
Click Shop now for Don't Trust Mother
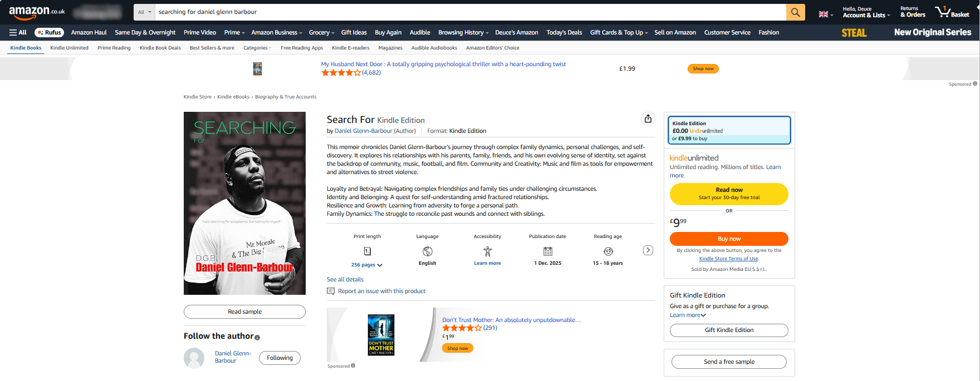point(458,348)
